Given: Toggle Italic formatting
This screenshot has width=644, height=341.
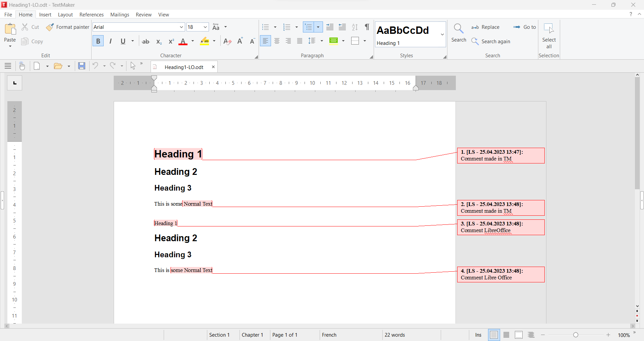Looking at the screenshot, I should [x=110, y=41].
